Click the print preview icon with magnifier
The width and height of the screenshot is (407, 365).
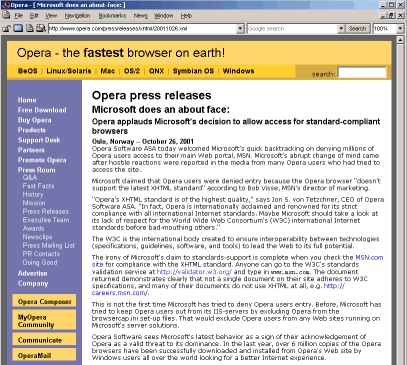point(41,29)
